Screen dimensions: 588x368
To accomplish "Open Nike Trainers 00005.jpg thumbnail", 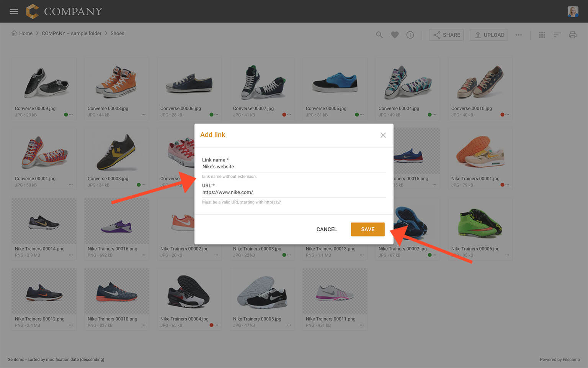I will (x=262, y=291).
